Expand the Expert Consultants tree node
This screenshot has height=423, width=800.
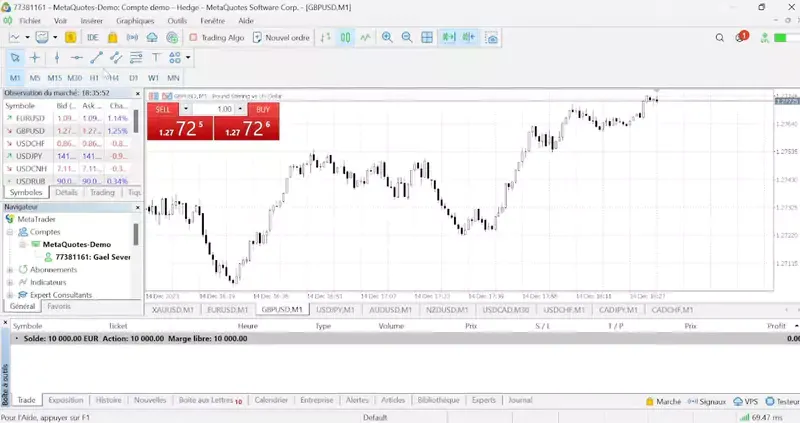tap(10, 295)
